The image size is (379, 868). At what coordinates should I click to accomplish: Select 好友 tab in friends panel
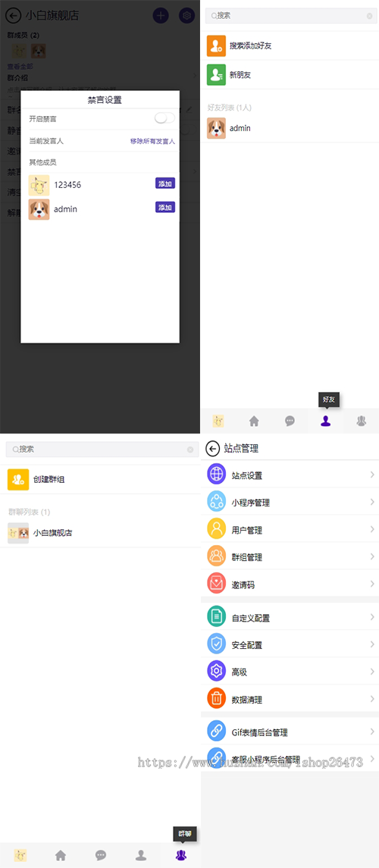click(x=326, y=421)
